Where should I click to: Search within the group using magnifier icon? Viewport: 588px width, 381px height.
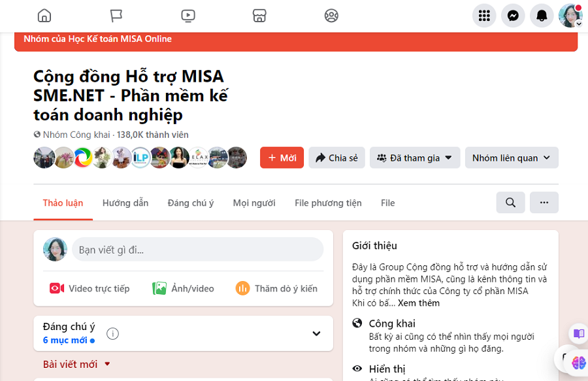click(x=510, y=203)
